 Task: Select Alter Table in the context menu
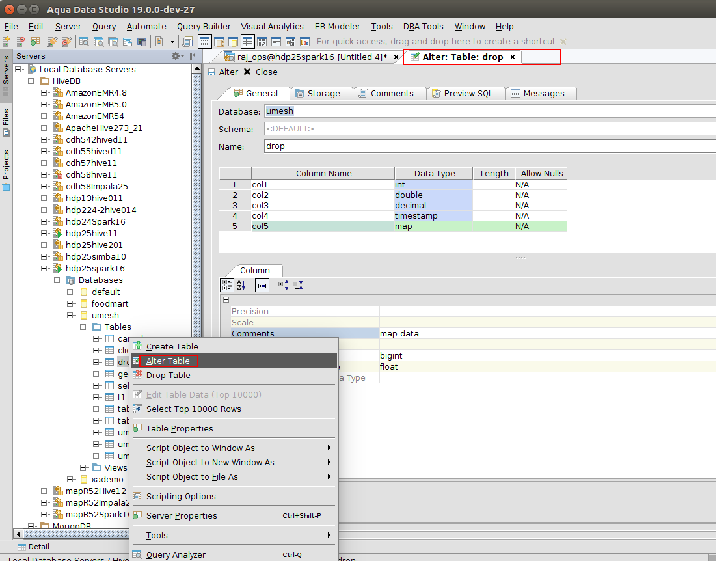(234, 361)
